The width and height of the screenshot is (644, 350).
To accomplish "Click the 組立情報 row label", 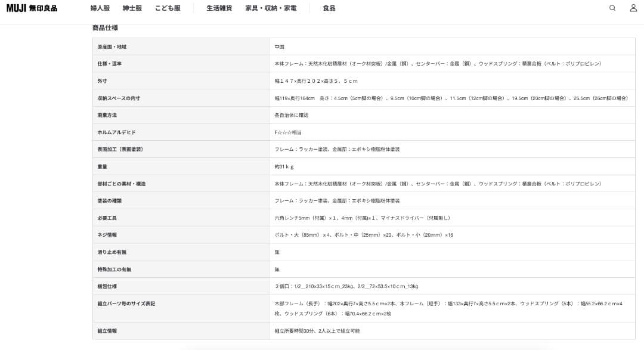I will point(107,331).
